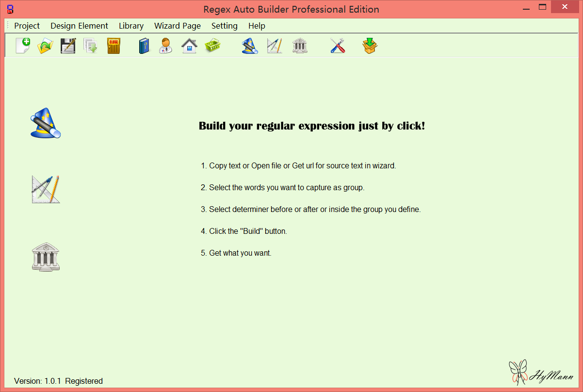Open the Setting menu
The image size is (583, 392).
coord(225,26)
